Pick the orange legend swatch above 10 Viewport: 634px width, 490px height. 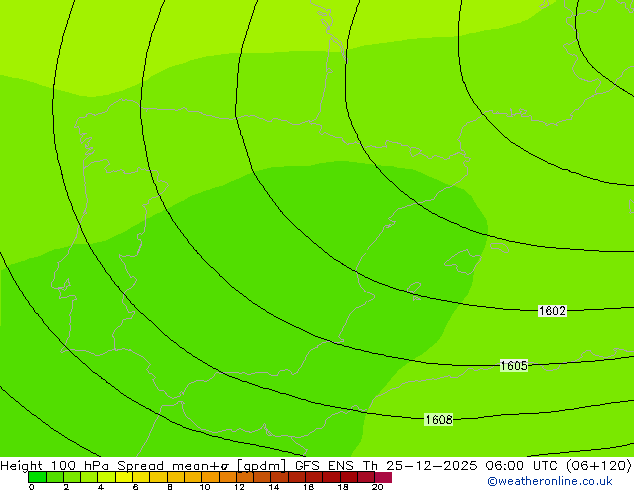coord(210,477)
